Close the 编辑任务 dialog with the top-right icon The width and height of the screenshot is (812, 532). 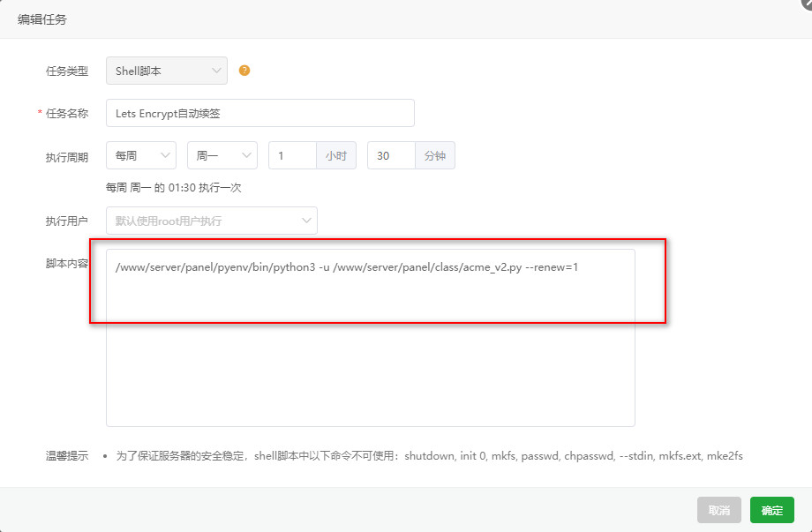[807, 4]
